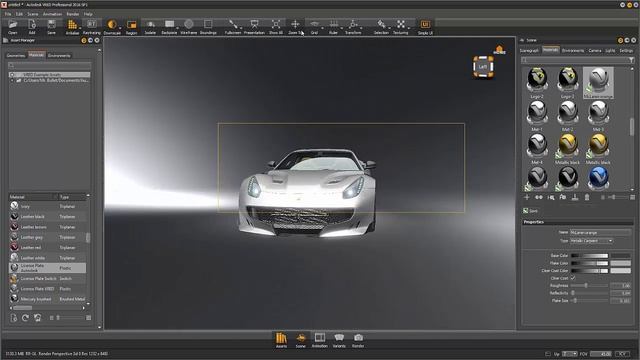
Task: Click the Flake Color swatch
Action: click(620, 263)
